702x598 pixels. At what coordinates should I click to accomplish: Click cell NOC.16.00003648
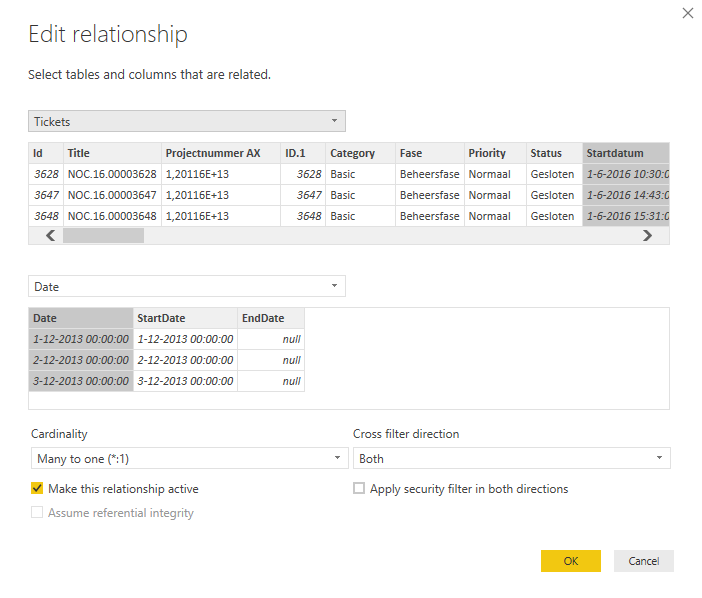112,216
